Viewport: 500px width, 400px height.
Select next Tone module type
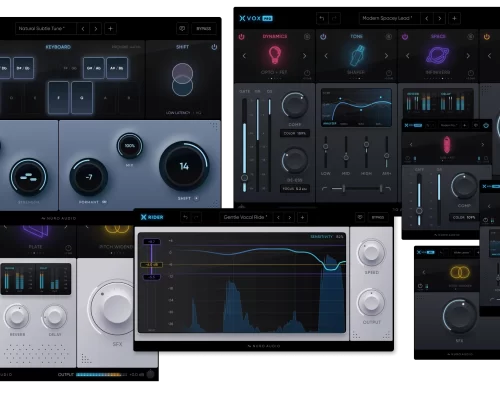point(386,56)
